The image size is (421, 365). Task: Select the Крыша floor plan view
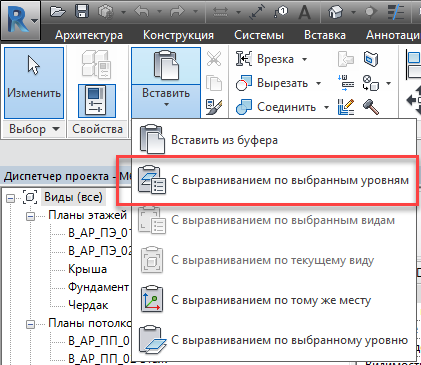(87, 269)
